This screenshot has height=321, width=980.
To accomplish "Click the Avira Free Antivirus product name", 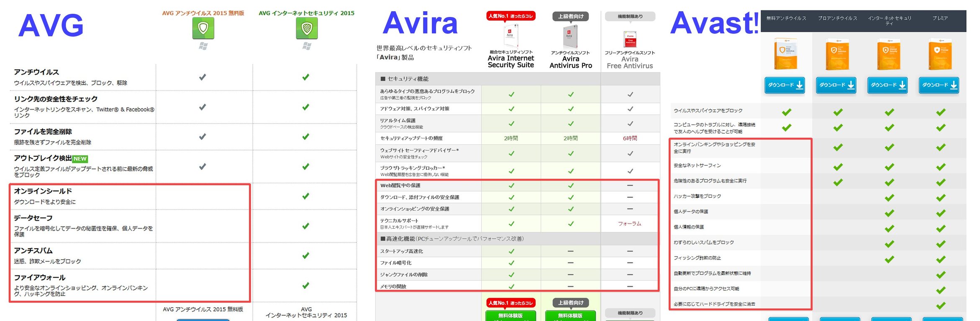I will (x=630, y=63).
